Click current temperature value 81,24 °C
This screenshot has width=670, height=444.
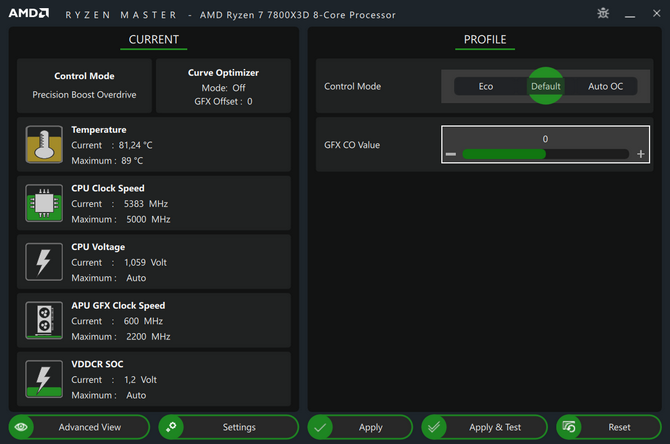(x=135, y=145)
